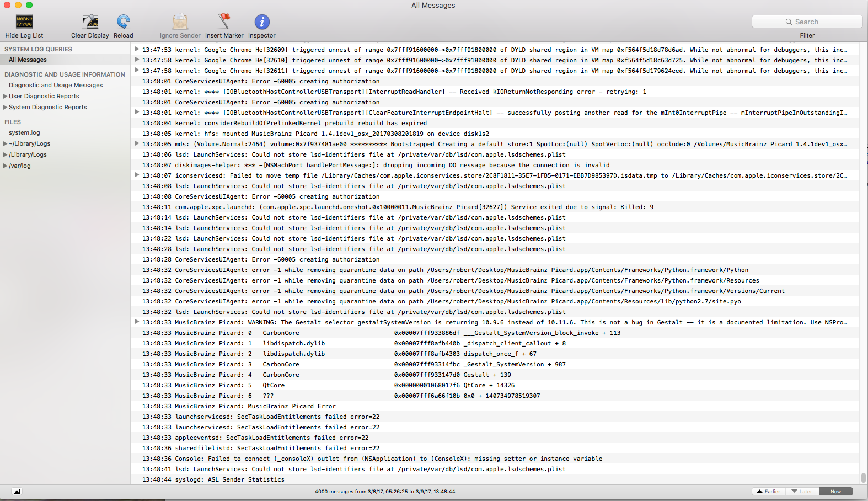Select the 13:48:41 lsd LaunchServices row

[x=495, y=469]
